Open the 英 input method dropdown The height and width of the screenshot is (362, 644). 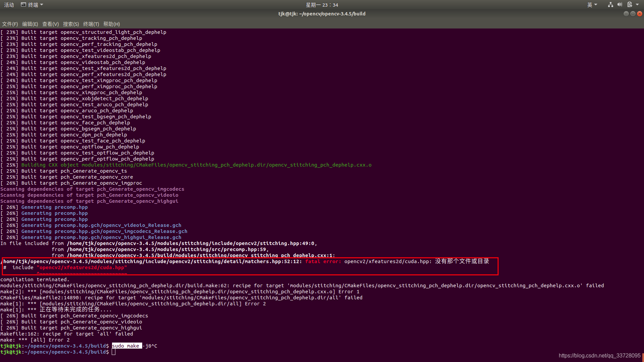[592, 5]
